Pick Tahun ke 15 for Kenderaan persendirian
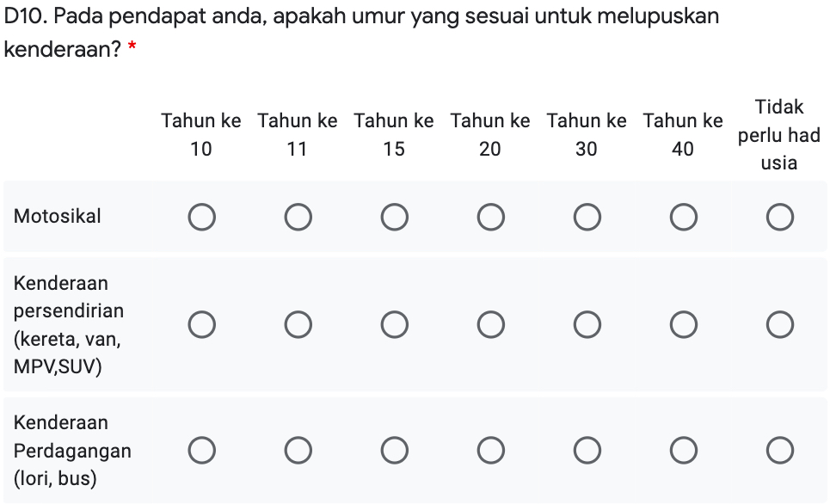The height and width of the screenshot is (504, 830). (394, 325)
